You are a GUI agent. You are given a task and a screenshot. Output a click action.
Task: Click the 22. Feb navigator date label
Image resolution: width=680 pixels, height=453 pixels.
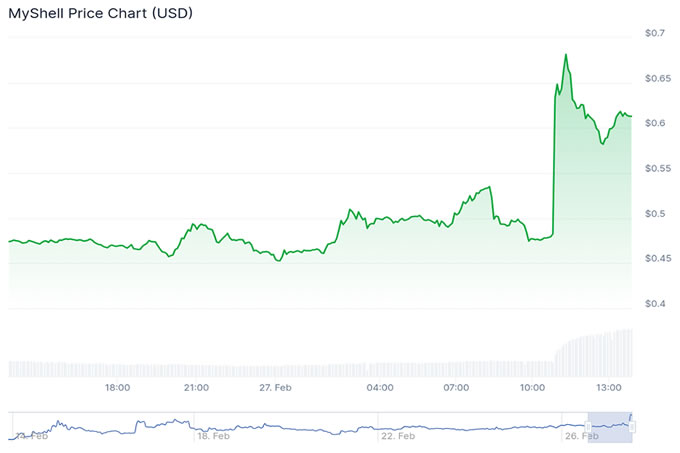click(x=399, y=436)
